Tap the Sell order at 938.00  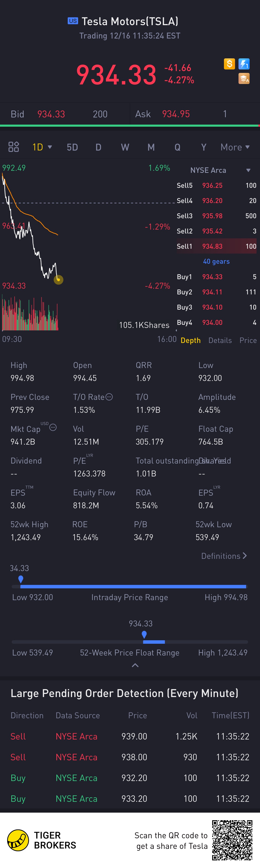130,757
